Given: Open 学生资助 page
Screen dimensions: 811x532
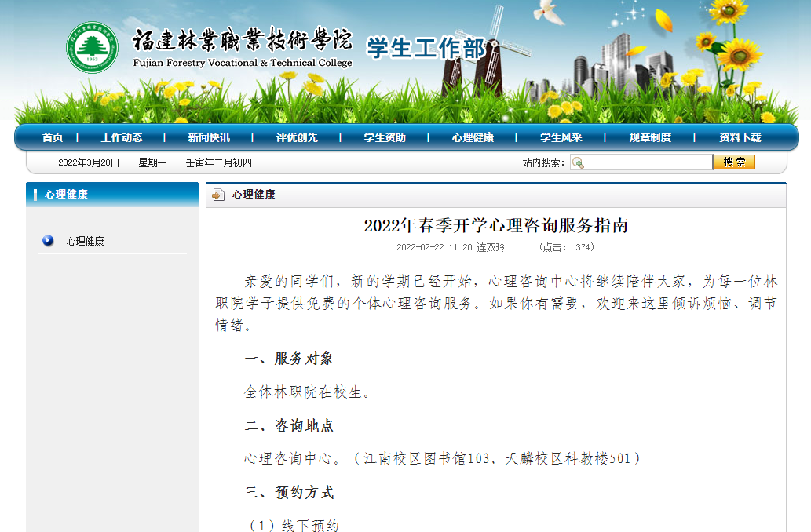Looking at the screenshot, I should point(385,137).
